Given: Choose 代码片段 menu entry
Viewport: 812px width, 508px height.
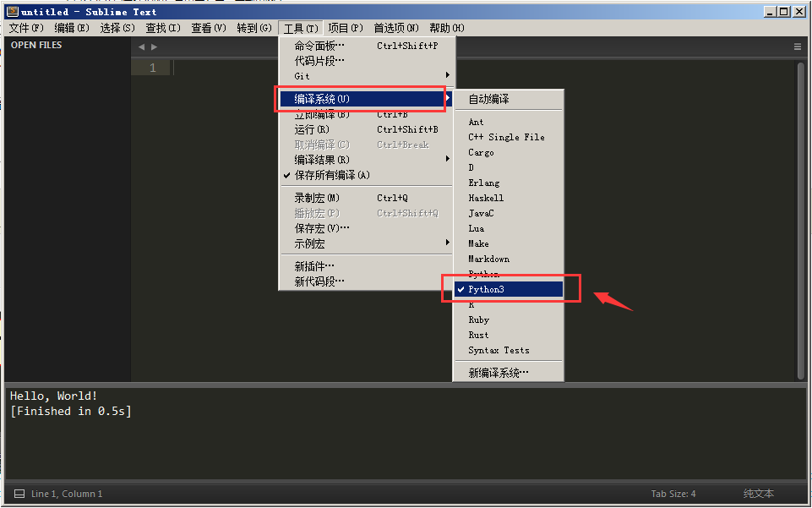Looking at the screenshot, I should pos(366,61).
